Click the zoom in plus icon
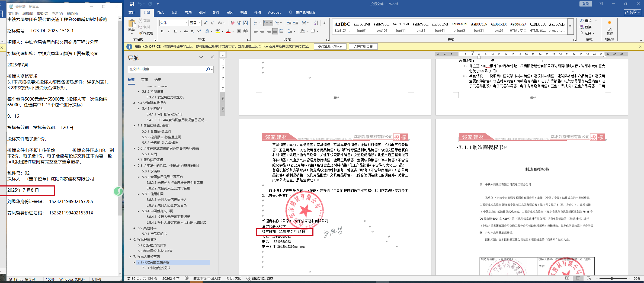Screen dimensions: 644x283 629,278
